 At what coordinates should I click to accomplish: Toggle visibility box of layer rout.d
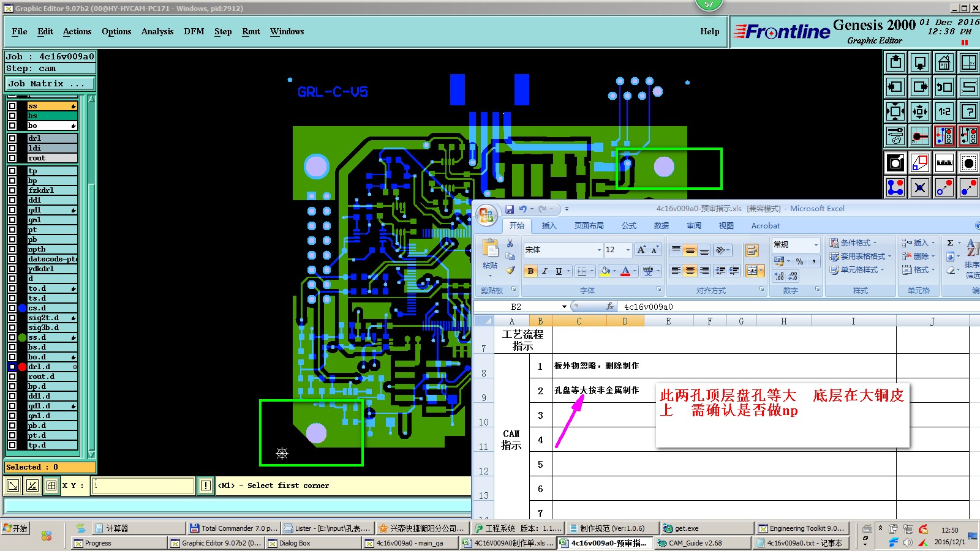[12, 377]
